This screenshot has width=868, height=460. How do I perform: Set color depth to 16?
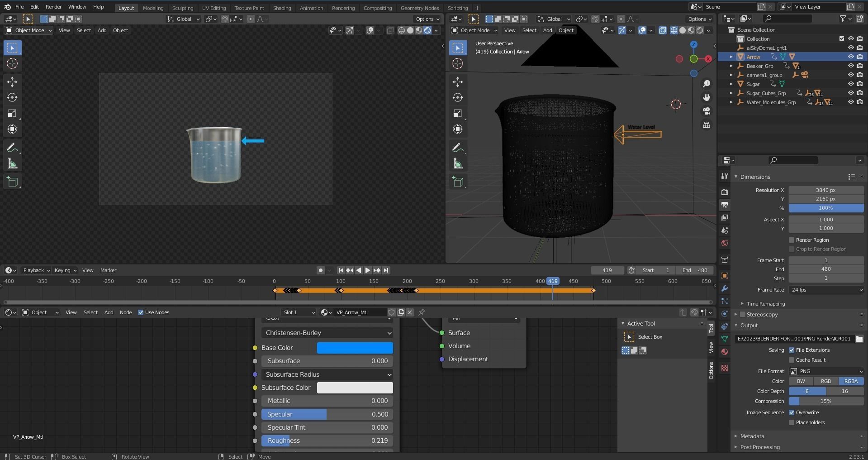(x=844, y=391)
